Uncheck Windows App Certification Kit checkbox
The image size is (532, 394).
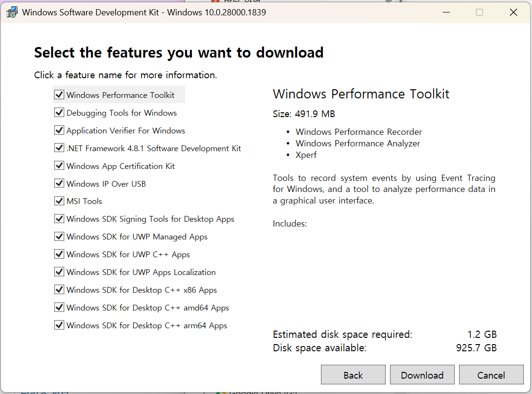59,166
